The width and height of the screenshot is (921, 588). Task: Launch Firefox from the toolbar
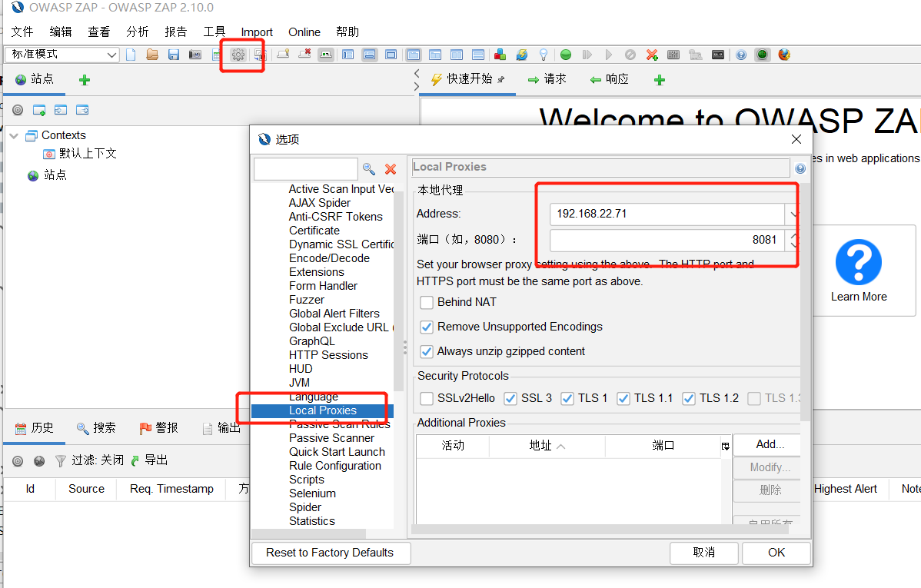point(785,55)
